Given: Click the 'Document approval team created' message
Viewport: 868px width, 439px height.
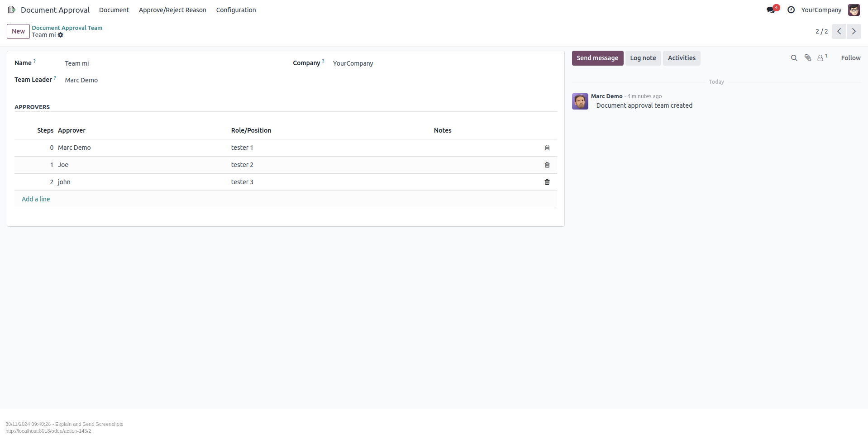Looking at the screenshot, I should pos(644,105).
